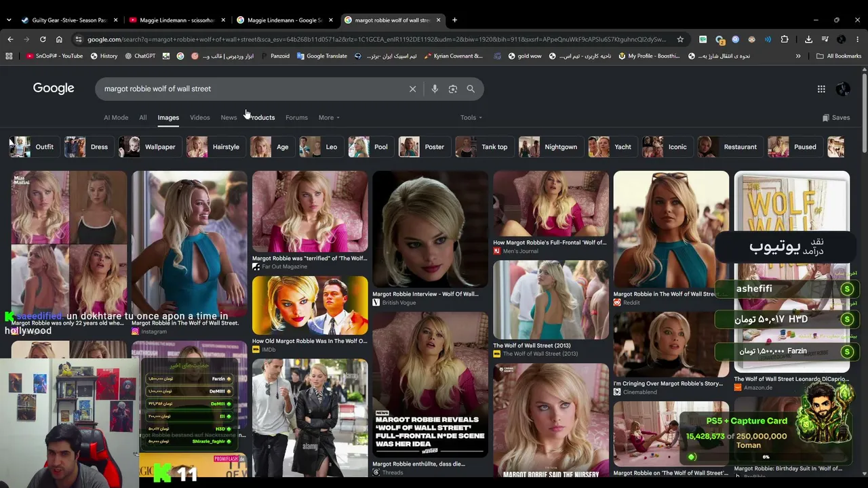Viewport: 868px width, 488px height.
Task: Switch to the All results tab
Action: (x=143, y=118)
